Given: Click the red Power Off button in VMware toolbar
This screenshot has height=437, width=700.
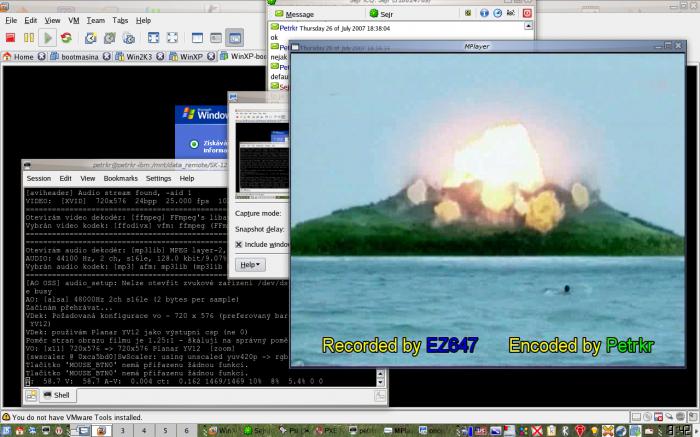Looking at the screenshot, I should (10, 38).
